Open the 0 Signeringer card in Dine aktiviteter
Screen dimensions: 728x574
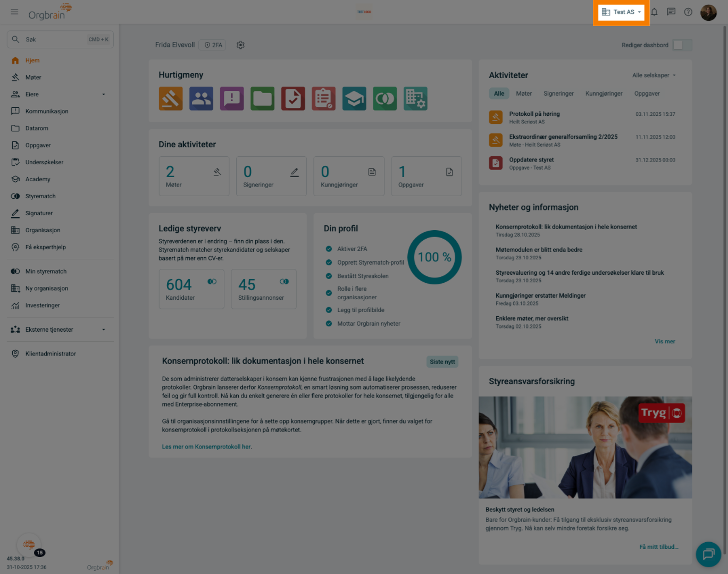click(271, 176)
